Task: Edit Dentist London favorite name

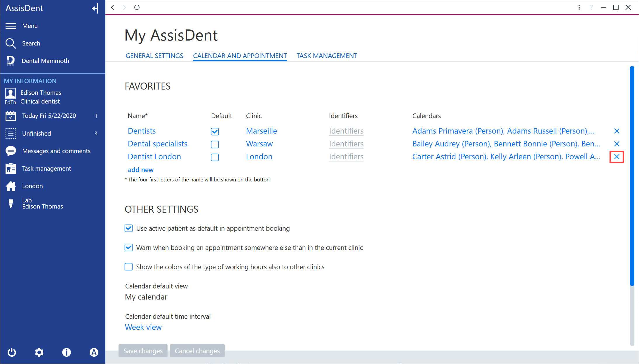Action: [x=154, y=157]
